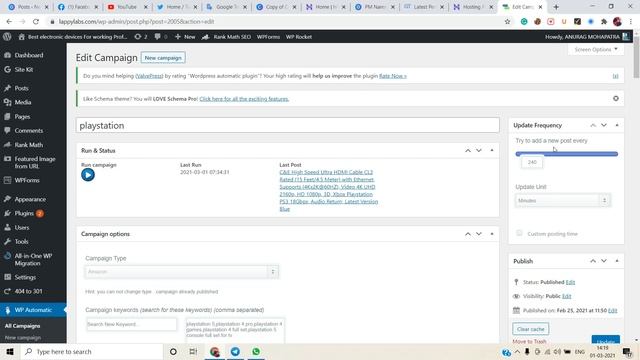
Task: Adjust the update frequency slider
Action: pos(567,154)
